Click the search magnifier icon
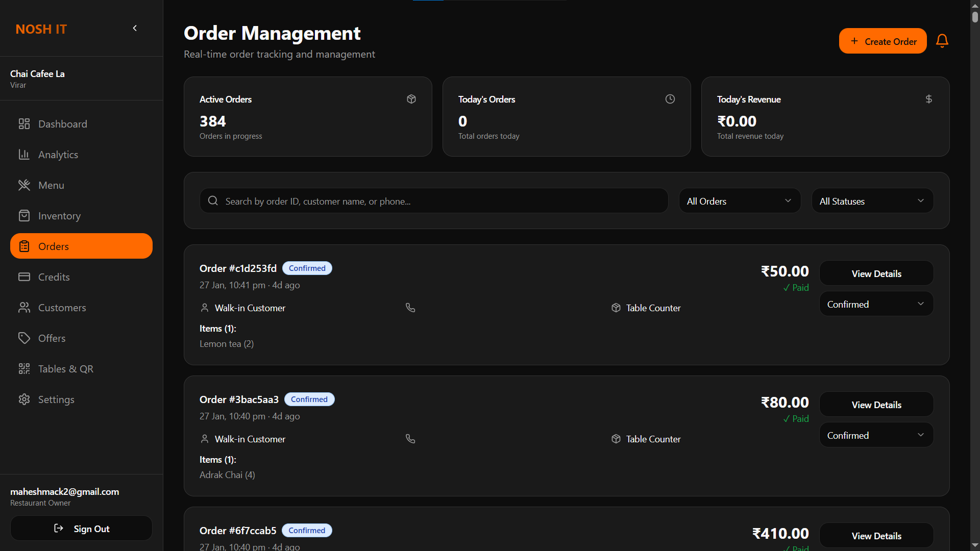Image resolution: width=980 pixels, height=551 pixels. pos(213,201)
